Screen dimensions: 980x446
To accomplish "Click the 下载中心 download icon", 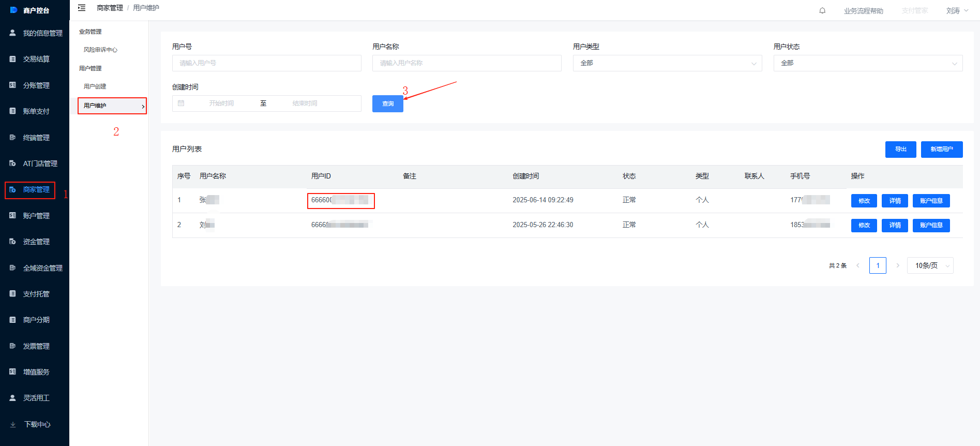I will pos(13,424).
